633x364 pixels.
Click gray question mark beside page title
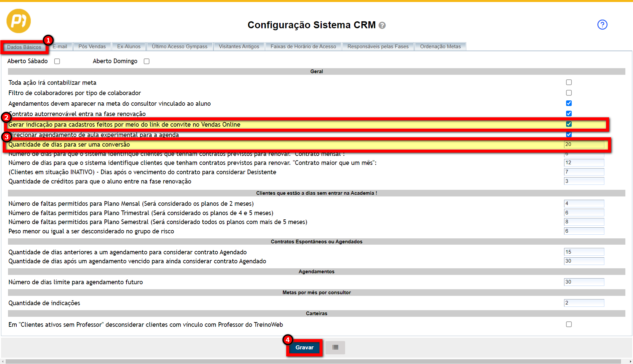(x=382, y=26)
